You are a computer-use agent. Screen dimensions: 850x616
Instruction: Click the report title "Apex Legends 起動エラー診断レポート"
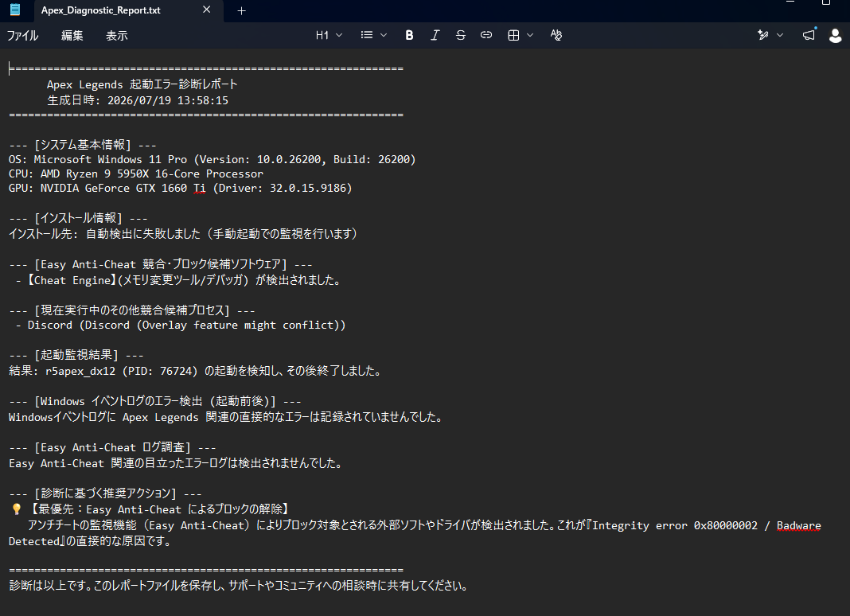point(142,84)
